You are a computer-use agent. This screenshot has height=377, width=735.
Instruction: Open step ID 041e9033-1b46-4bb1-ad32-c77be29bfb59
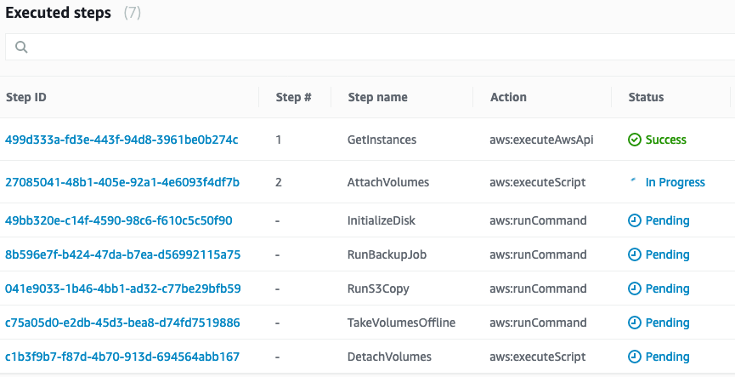pyautogui.click(x=123, y=289)
